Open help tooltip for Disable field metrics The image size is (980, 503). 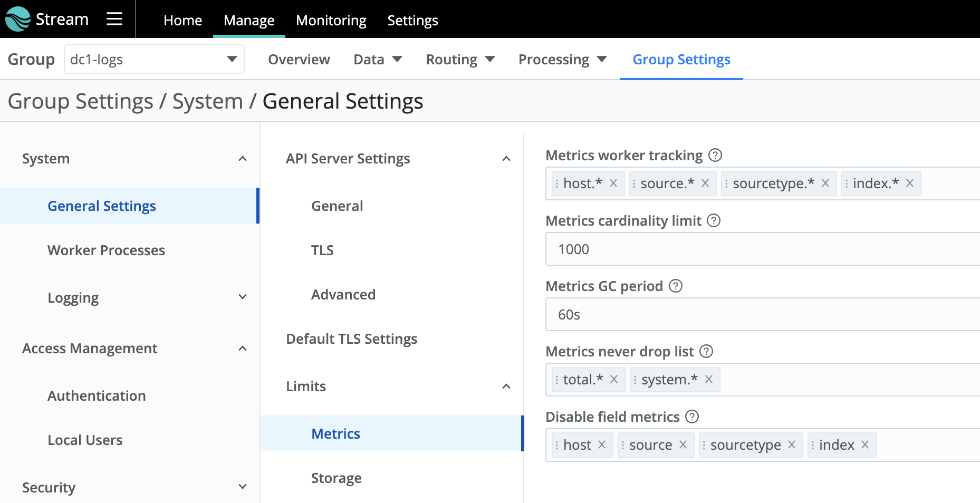point(691,417)
